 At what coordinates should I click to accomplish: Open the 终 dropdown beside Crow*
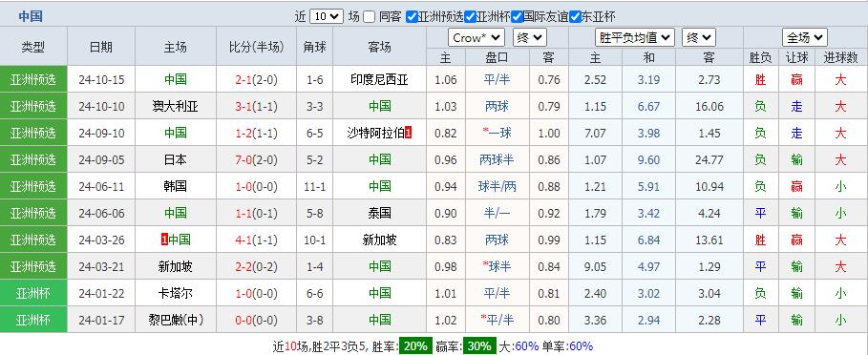pos(530,37)
